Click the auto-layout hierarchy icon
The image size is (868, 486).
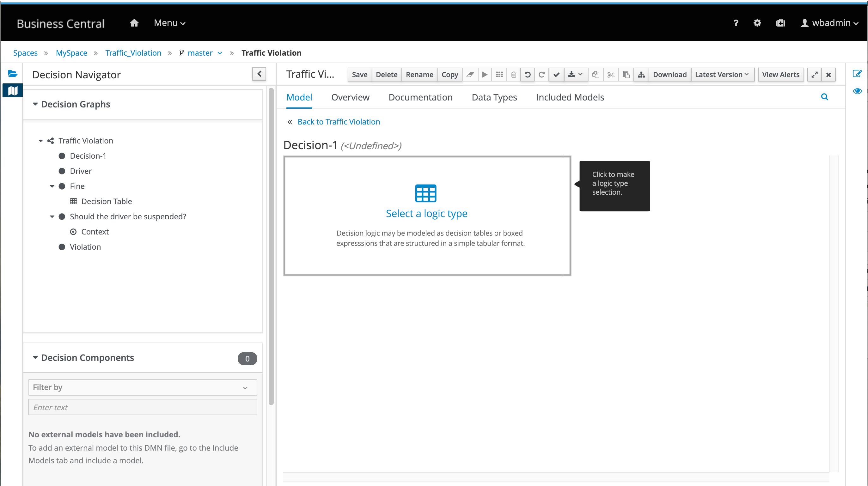(x=641, y=75)
